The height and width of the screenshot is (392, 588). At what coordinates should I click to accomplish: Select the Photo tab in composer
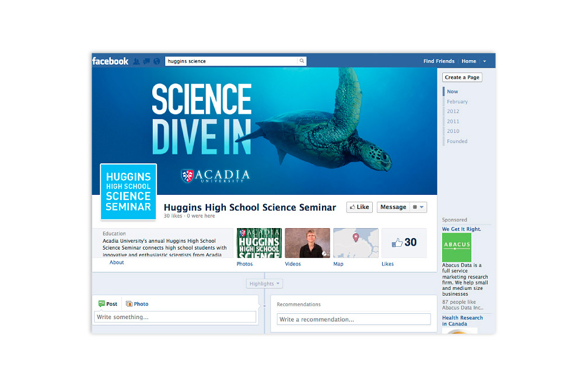pyautogui.click(x=137, y=304)
